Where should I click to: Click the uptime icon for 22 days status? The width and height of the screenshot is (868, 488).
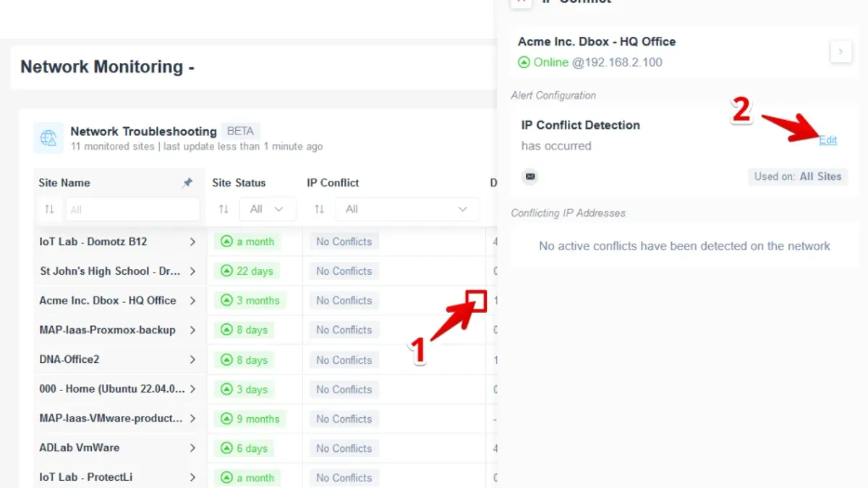[226, 271]
